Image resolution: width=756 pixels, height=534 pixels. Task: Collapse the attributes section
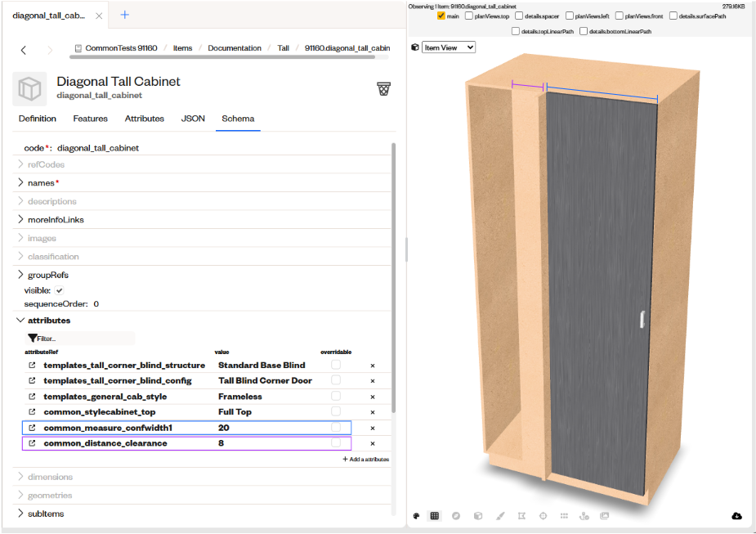(x=20, y=321)
